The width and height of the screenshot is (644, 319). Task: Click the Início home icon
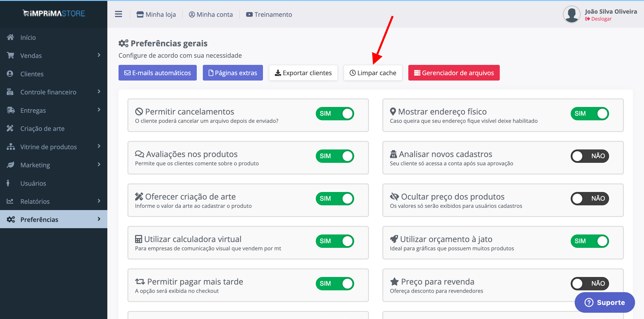[x=10, y=37]
